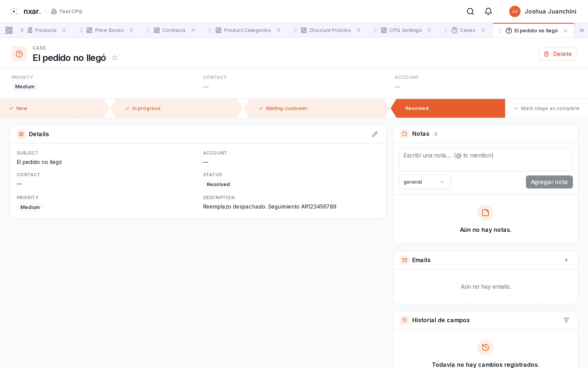Image resolution: width=588 pixels, height=368 pixels.
Task: Select the Resolved stage
Action: tap(448, 108)
